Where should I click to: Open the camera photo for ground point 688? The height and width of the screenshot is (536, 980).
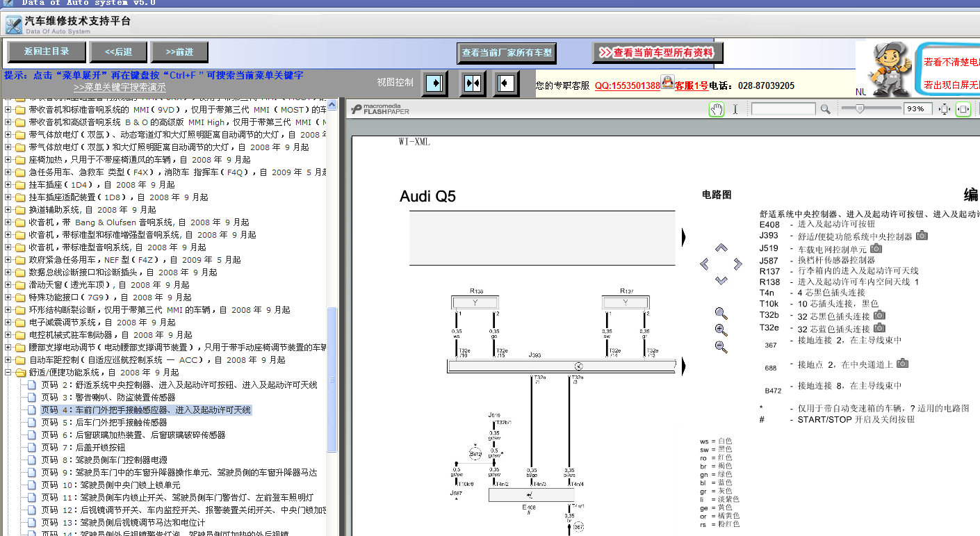pos(902,363)
